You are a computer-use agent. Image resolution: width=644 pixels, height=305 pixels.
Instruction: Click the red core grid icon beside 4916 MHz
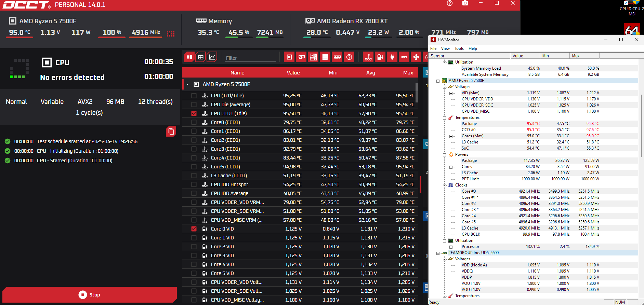(x=171, y=33)
